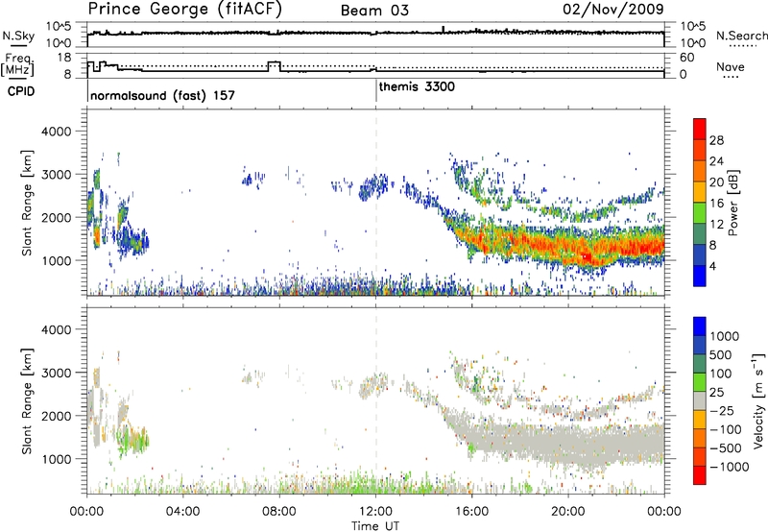
Task: Click the '60' tick on Nave axis
Action: click(x=687, y=58)
